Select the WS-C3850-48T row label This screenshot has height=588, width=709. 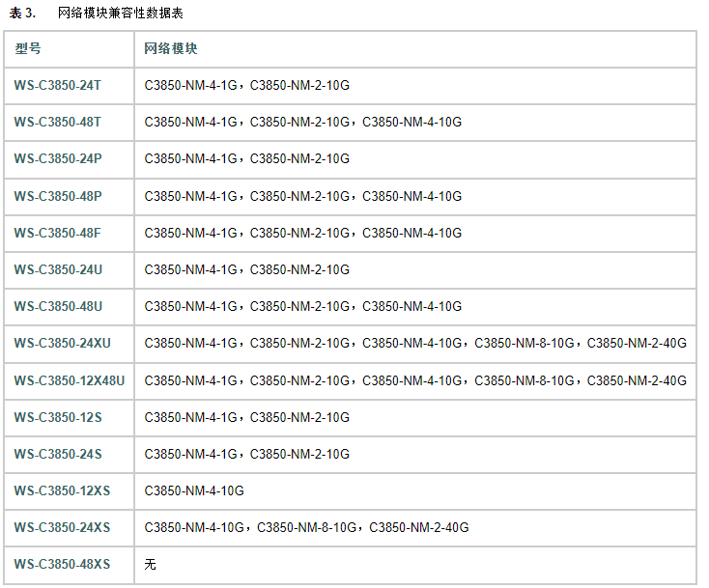(58, 122)
